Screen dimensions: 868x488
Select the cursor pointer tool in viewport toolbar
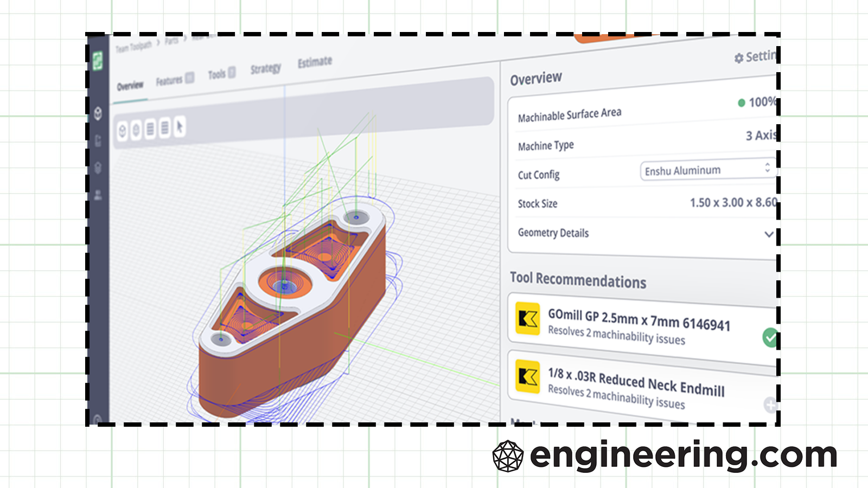[180, 127]
